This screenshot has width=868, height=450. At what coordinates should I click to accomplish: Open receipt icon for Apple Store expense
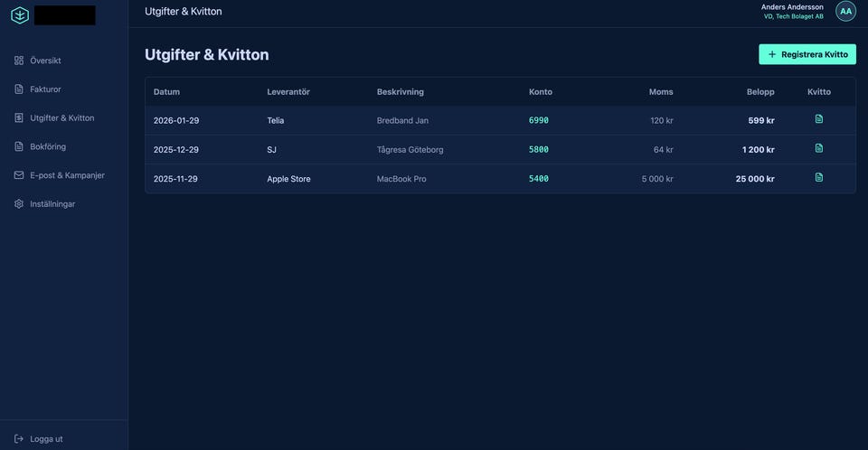pyautogui.click(x=819, y=177)
